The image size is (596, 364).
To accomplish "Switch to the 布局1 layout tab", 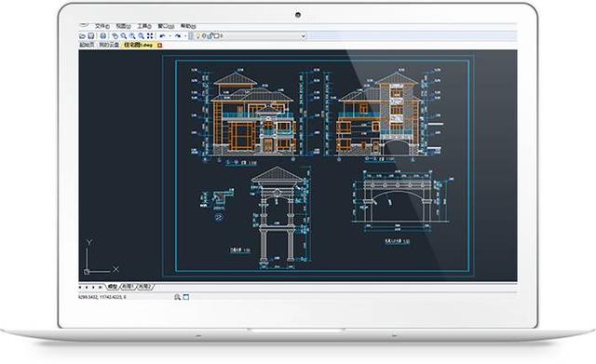I will (128, 287).
